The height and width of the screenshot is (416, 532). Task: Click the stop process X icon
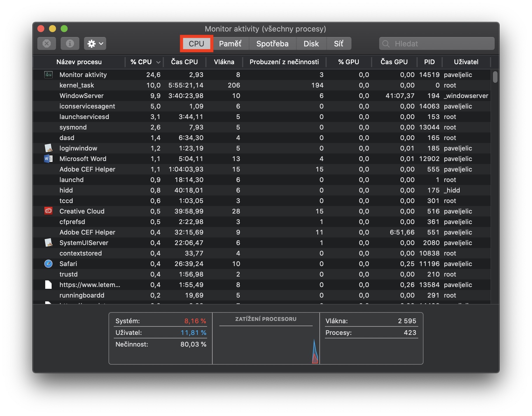tap(47, 44)
